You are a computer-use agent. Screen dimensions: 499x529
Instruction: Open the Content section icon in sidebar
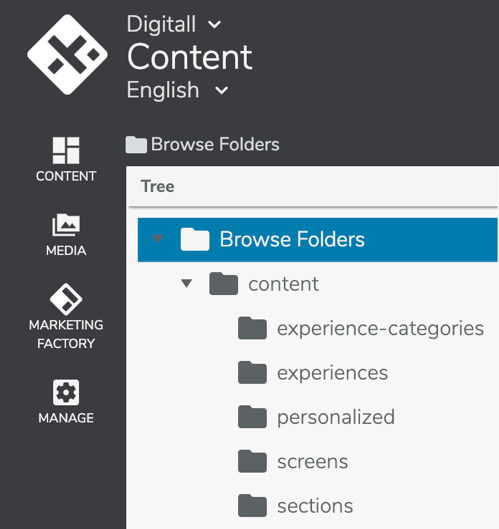point(66,150)
